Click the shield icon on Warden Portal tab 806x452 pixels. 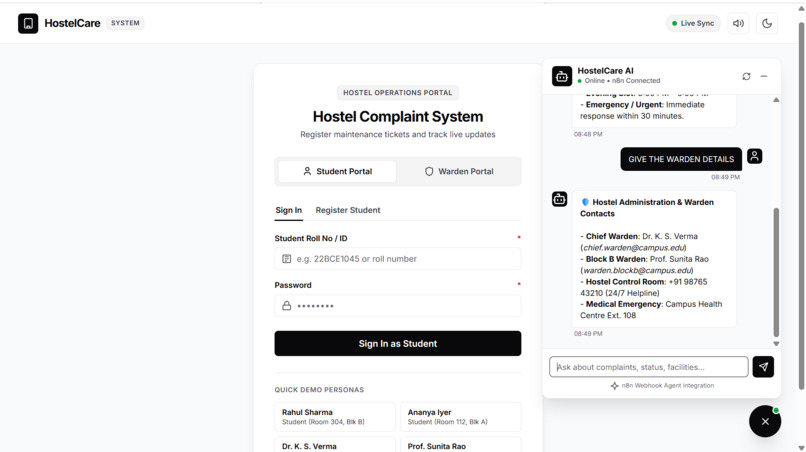[x=429, y=171]
